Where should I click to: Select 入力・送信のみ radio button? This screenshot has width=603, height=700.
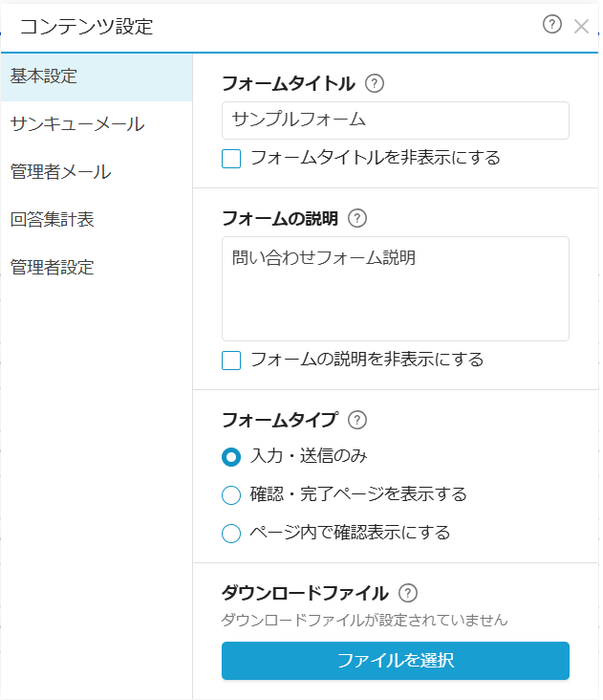coord(231,456)
